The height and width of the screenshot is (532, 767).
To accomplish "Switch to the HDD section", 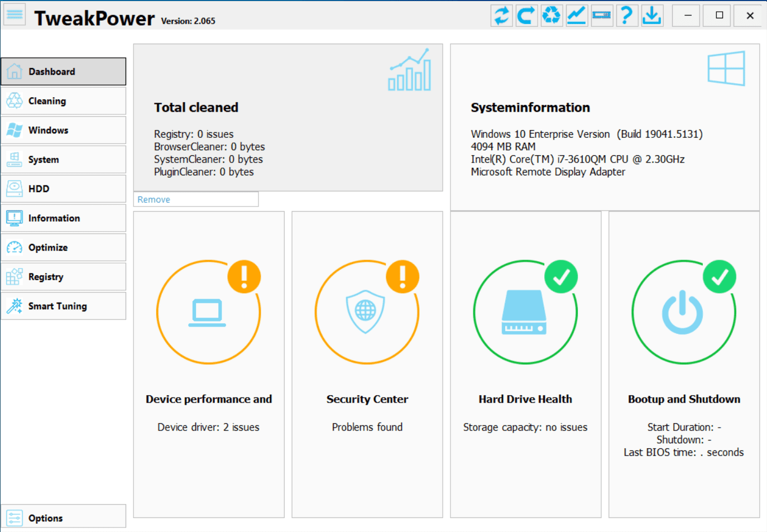I will coord(64,189).
